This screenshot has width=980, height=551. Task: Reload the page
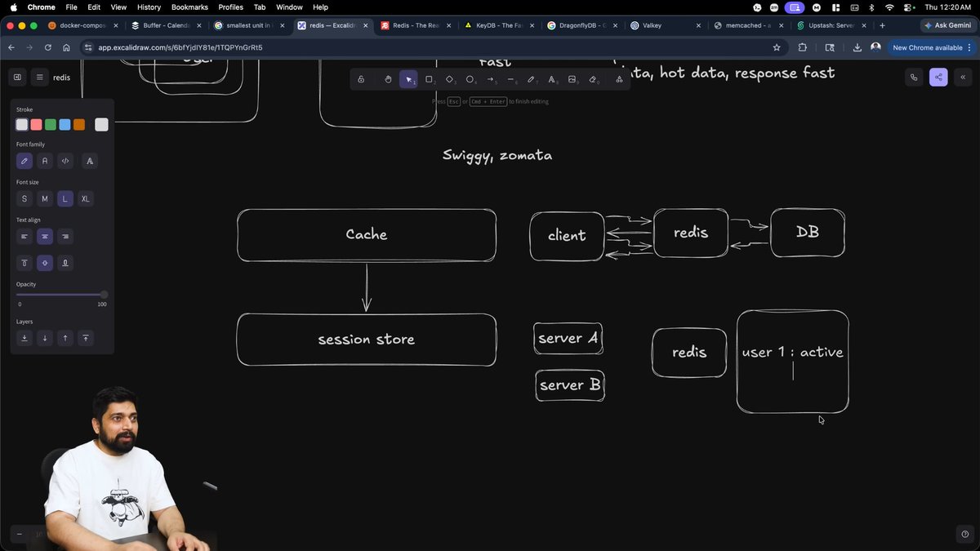pos(48,47)
